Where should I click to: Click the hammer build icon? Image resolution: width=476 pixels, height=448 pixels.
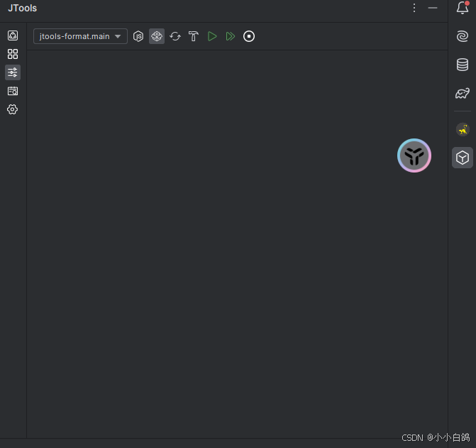coord(194,36)
